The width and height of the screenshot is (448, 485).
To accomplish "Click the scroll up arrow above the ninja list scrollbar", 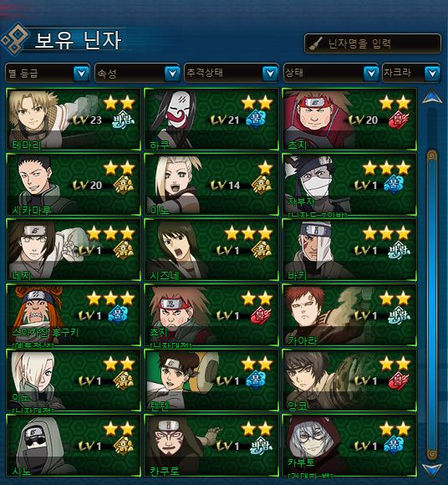I will click(x=432, y=96).
